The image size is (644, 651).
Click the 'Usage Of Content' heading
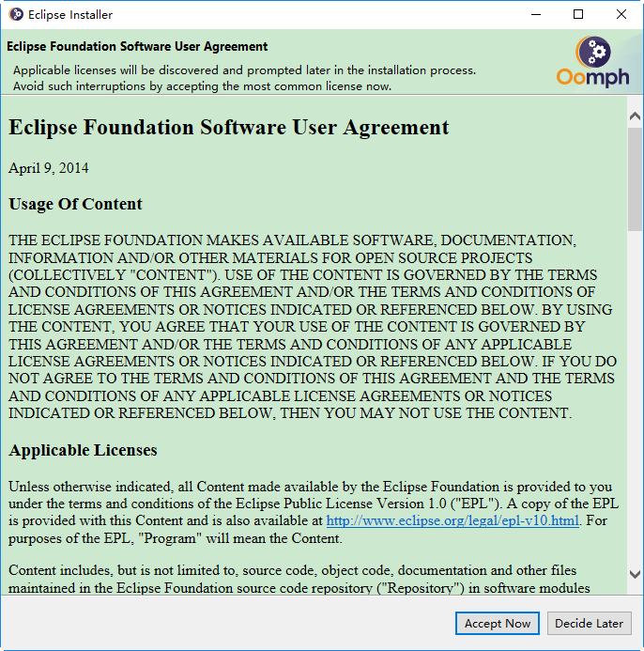[75, 204]
